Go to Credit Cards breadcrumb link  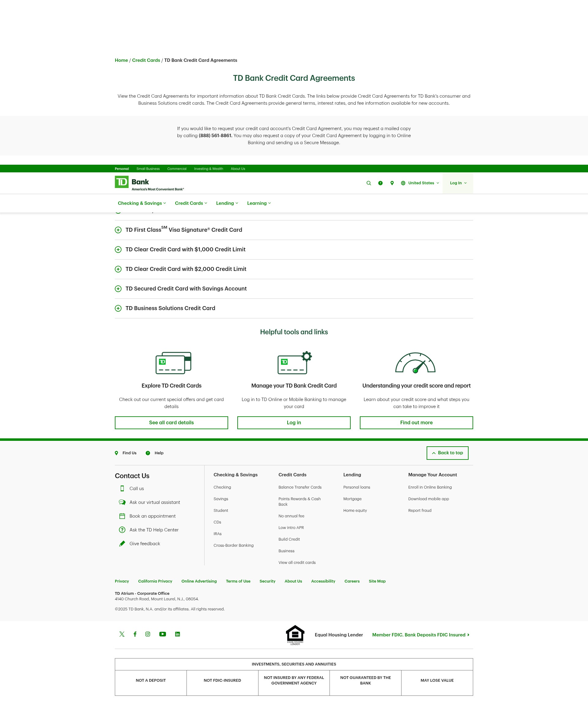tap(146, 60)
